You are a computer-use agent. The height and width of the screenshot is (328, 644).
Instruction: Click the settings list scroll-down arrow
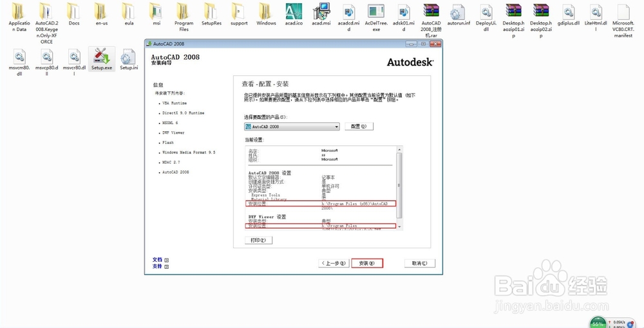click(x=399, y=227)
